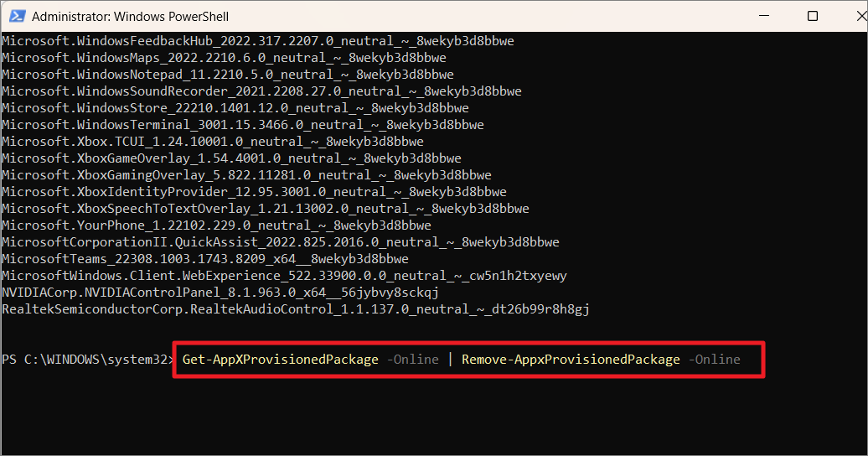Select the Microsoft.WindowsNotepad package line
Image resolution: width=868 pixels, height=456 pixels.
(228, 75)
